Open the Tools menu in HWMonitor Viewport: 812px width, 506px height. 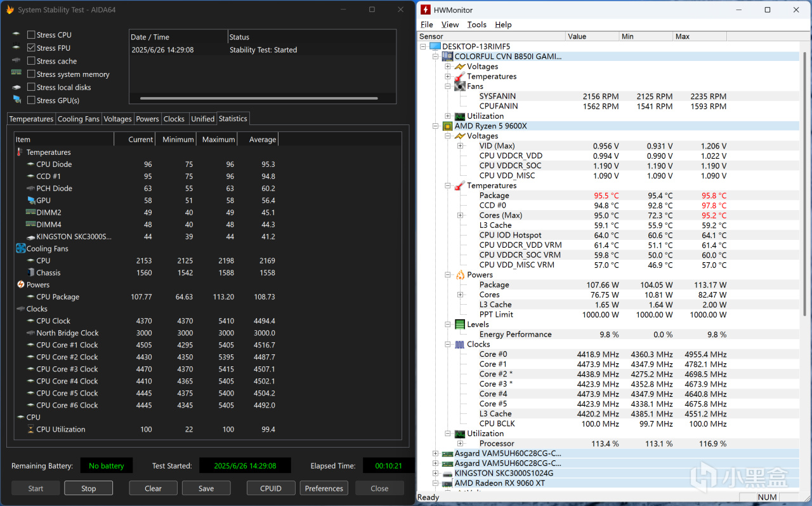pyautogui.click(x=476, y=25)
